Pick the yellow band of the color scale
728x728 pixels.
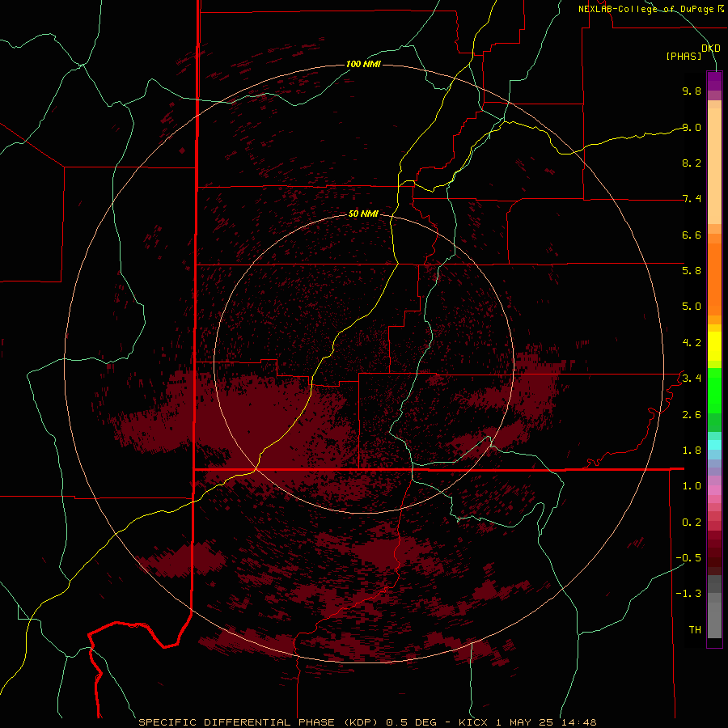[714, 346]
